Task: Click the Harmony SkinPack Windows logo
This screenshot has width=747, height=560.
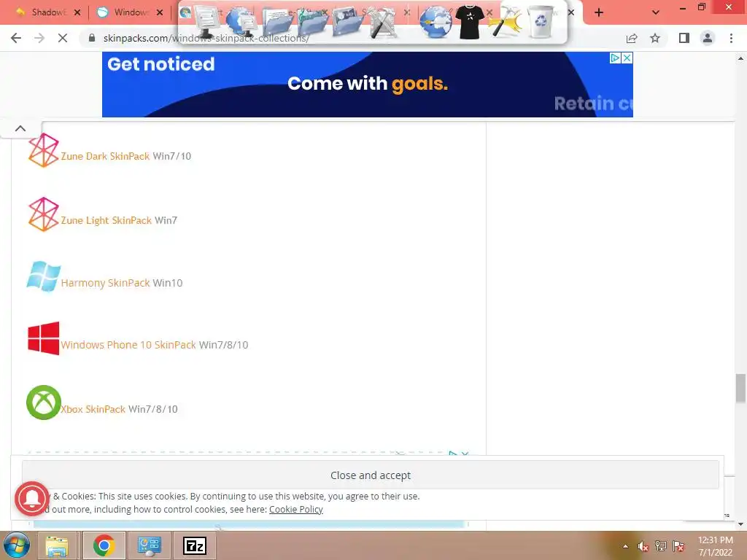Action: 43,276
